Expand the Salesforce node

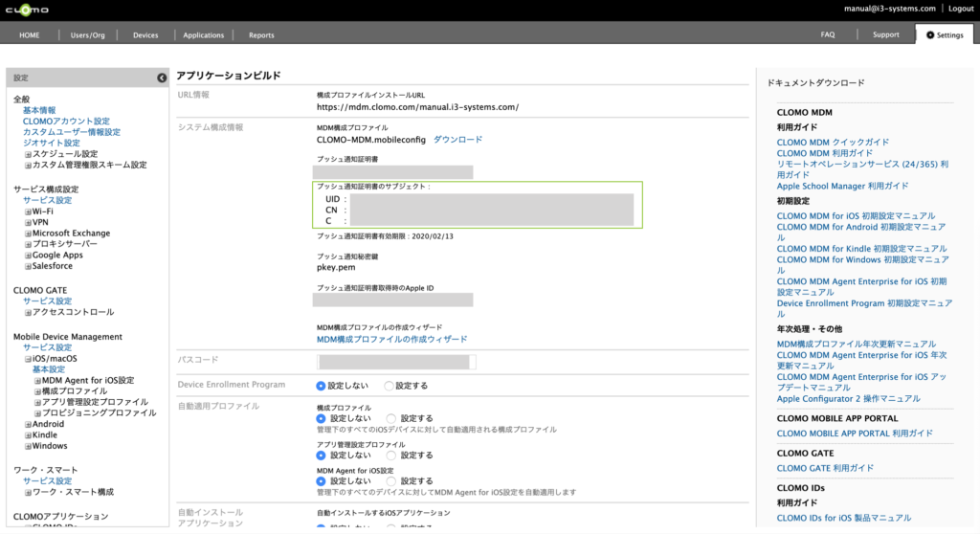pyautogui.click(x=28, y=266)
